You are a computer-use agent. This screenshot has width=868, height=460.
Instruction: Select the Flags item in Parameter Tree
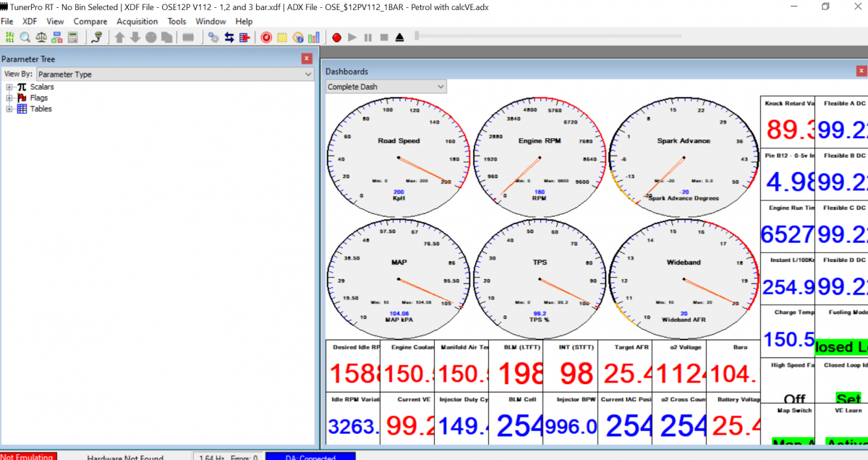coord(39,98)
